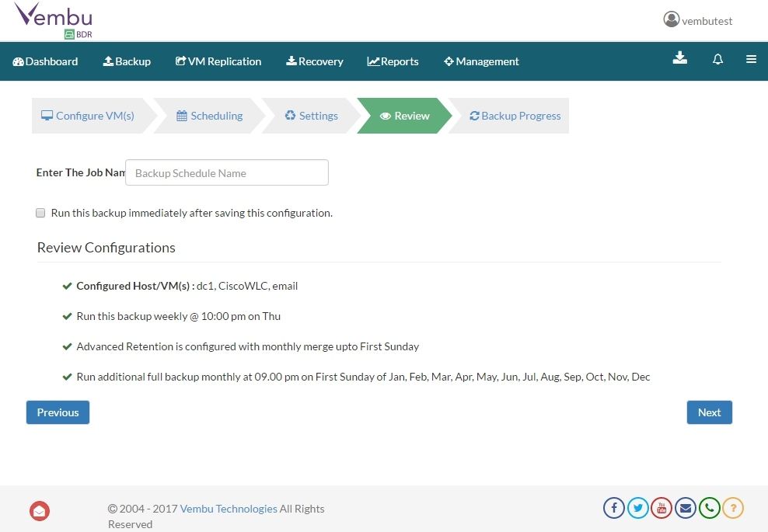The width and height of the screenshot is (768, 532).
Task: Click the Management gear icon
Action: (449, 61)
